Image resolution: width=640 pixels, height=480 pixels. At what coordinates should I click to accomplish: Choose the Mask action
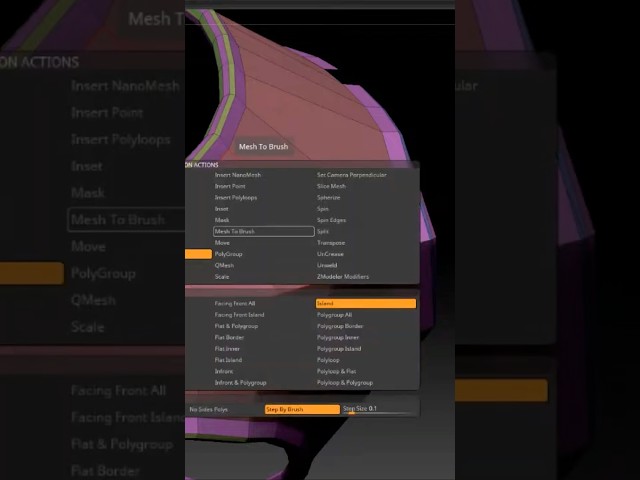(222, 220)
